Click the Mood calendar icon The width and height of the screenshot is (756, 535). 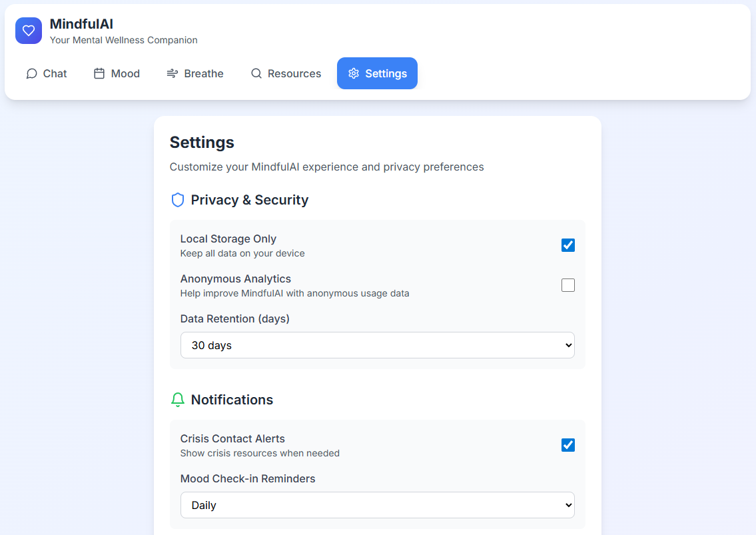click(x=99, y=73)
